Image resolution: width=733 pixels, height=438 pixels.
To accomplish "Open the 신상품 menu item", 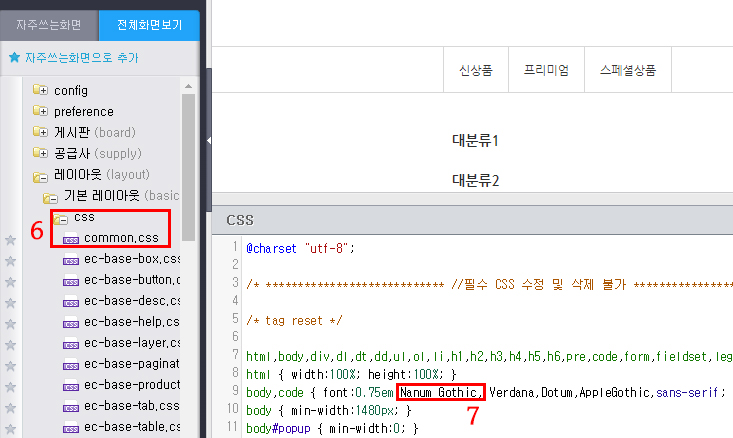I will tap(476, 70).
